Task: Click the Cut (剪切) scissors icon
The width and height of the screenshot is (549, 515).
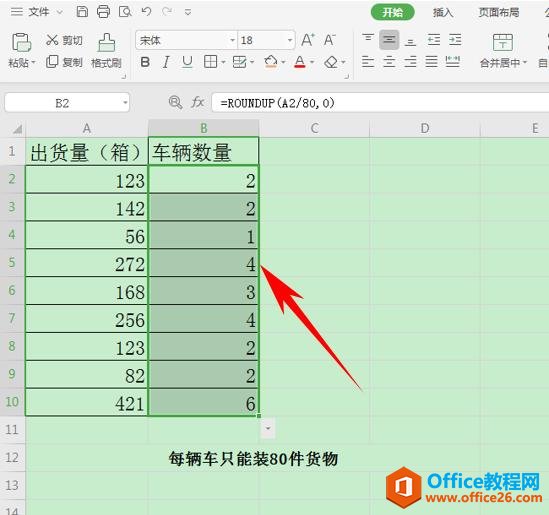Action: (x=52, y=40)
